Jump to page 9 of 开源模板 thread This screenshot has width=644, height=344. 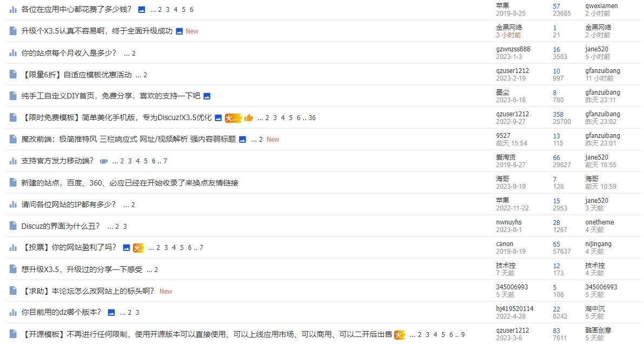pyautogui.click(x=463, y=334)
